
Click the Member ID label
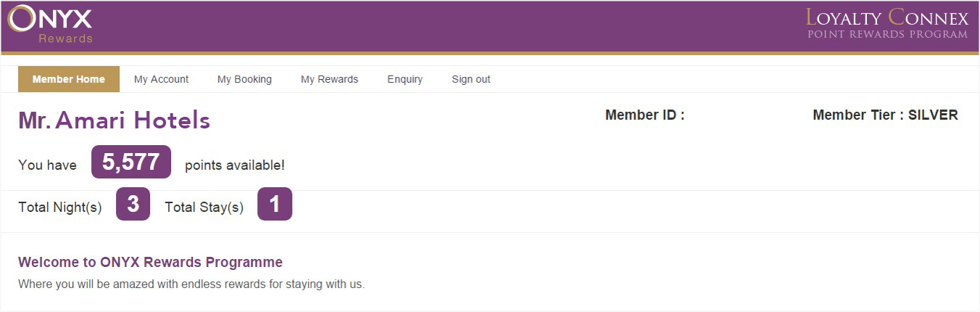644,115
